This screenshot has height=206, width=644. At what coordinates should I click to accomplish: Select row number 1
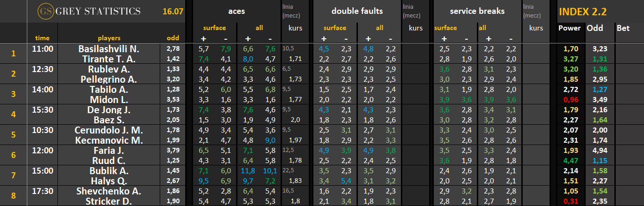click(x=13, y=54)
